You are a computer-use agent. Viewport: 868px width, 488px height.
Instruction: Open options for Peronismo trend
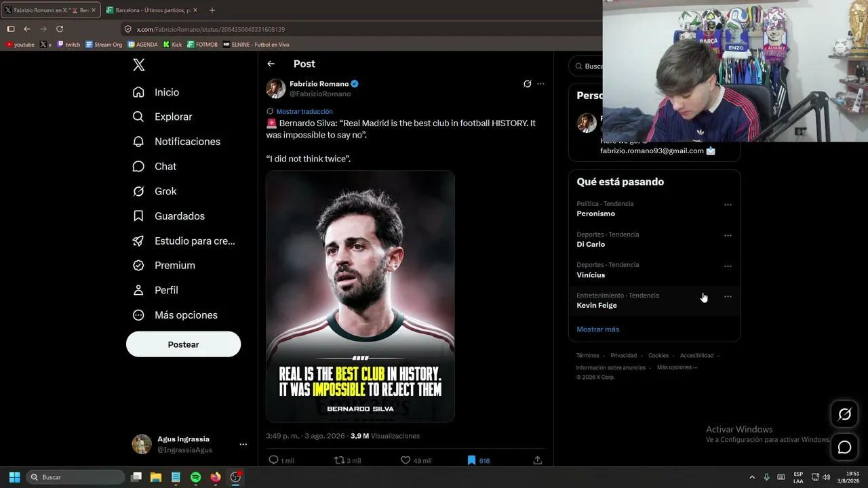pos(728,205)
